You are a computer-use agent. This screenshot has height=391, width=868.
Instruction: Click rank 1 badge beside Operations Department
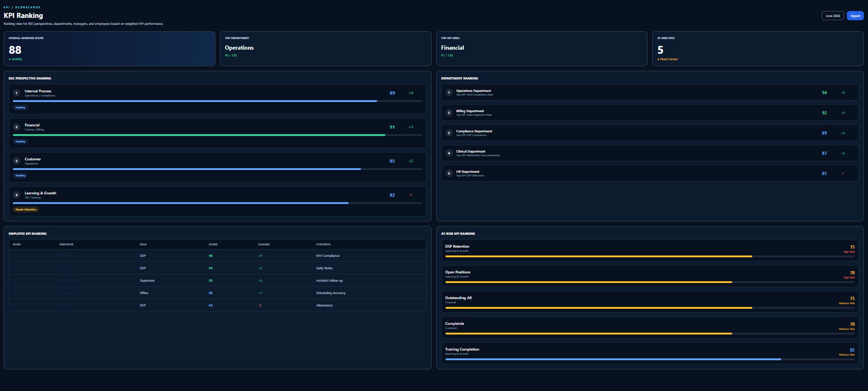tap(449, 92)
